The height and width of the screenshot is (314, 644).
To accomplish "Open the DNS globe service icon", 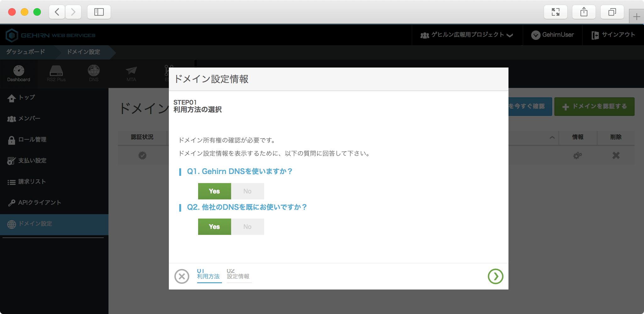I will coord(94,73).
